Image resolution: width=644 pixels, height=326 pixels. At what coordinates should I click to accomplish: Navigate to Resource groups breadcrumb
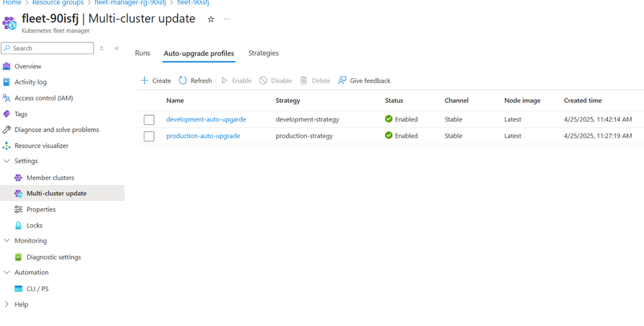pos(58,3)
